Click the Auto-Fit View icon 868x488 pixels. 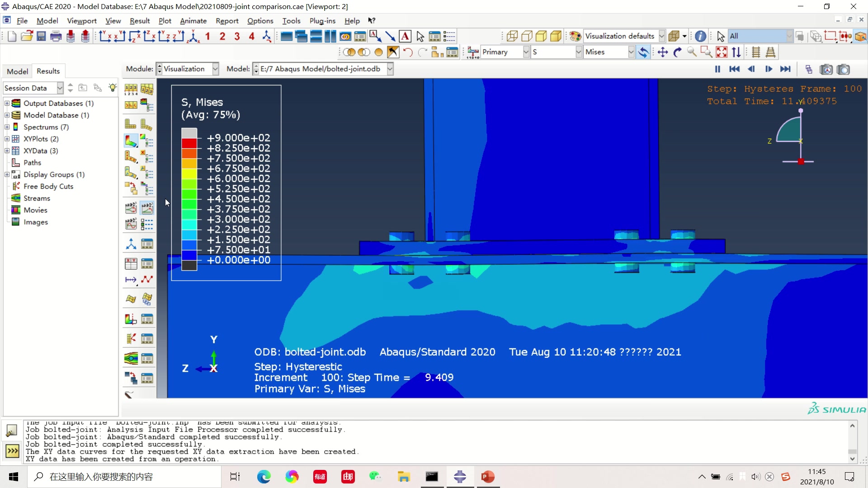click(x=722, y=52)
